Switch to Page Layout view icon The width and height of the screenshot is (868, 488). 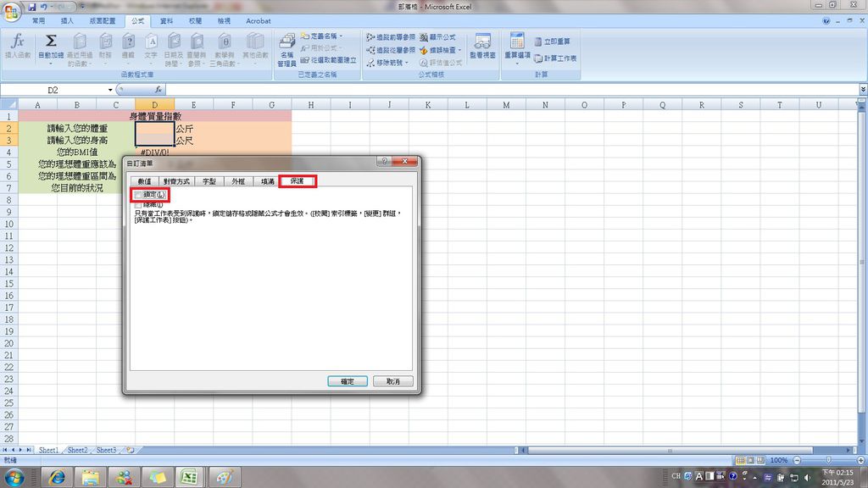pos(751,460)
